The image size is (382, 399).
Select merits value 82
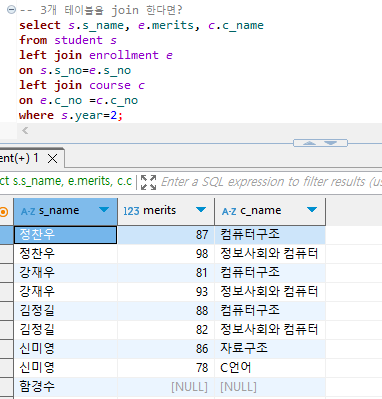pyautogui.click(x=166, y=330)
